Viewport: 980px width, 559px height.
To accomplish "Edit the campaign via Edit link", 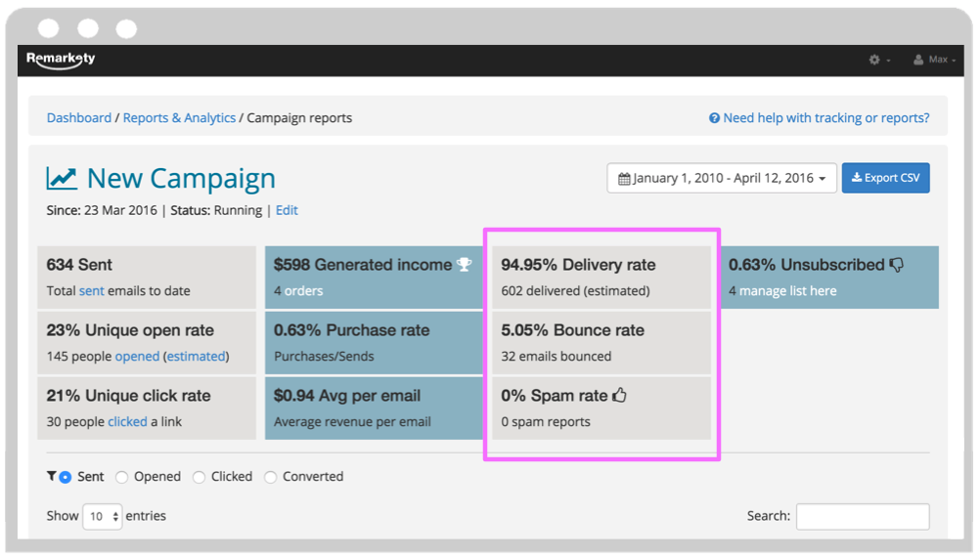I will point(287,210).
